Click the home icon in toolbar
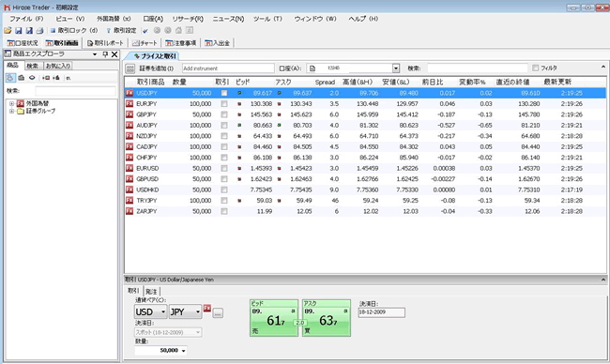The height and width of the screenshot is (364, 610). [x=178, y=30]
